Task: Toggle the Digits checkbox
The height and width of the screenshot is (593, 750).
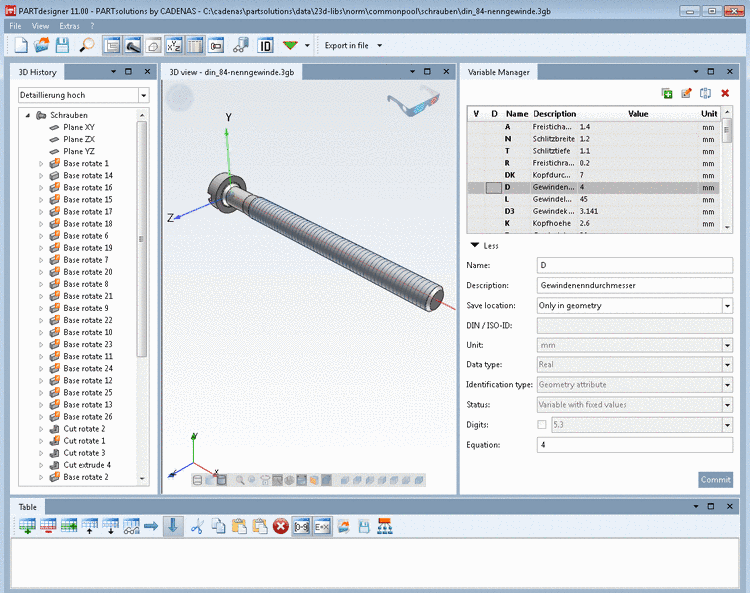Action: pyautogui.click(x=542, y=425)
